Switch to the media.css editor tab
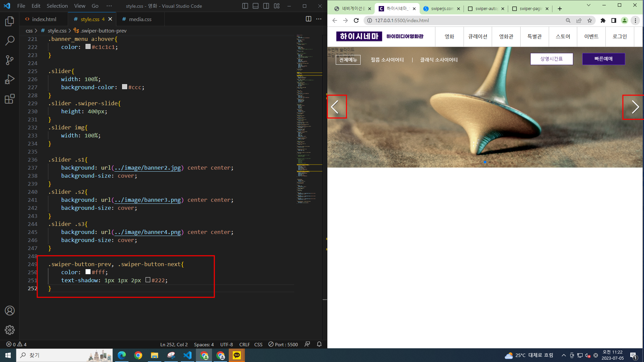 (140, 19)
